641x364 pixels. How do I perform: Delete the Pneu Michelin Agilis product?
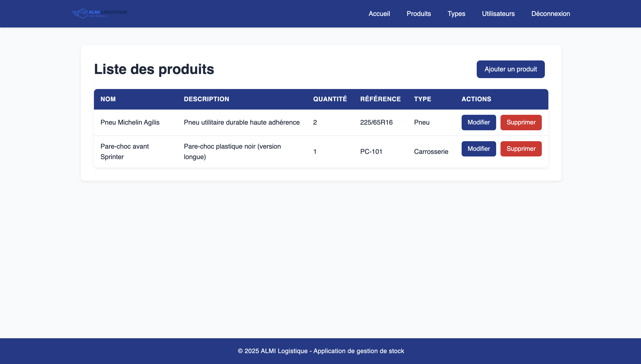[x=521, y=122]
